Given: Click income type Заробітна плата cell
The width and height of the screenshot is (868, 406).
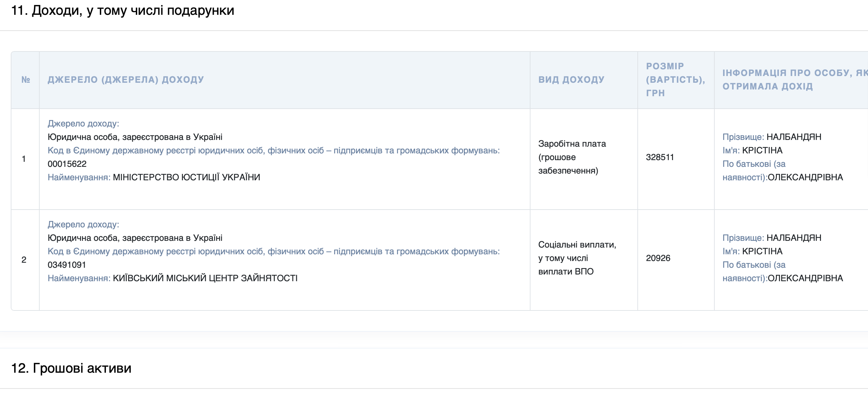Looking at the screenshot, I should 572,157.
